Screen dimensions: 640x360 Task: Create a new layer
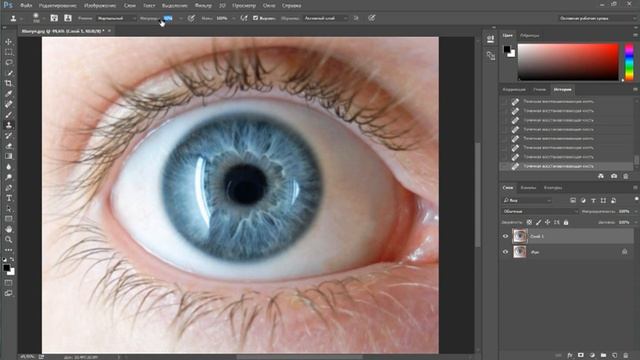[x=615, y=356]
